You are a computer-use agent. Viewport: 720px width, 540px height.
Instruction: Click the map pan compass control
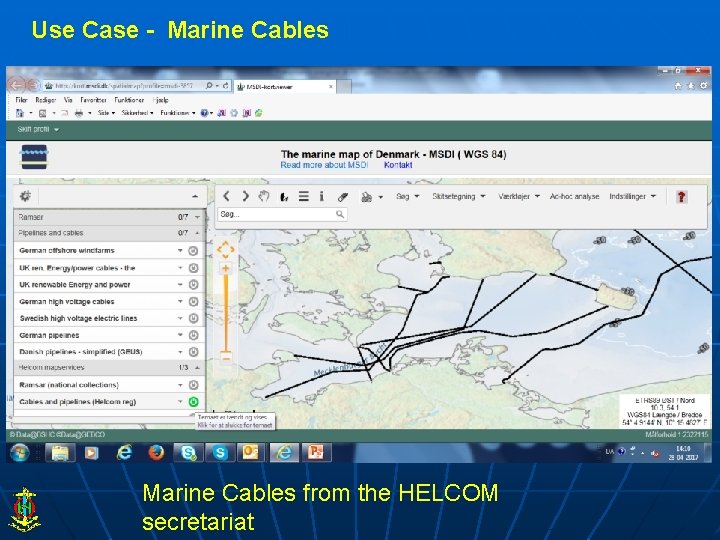point(225,250)
